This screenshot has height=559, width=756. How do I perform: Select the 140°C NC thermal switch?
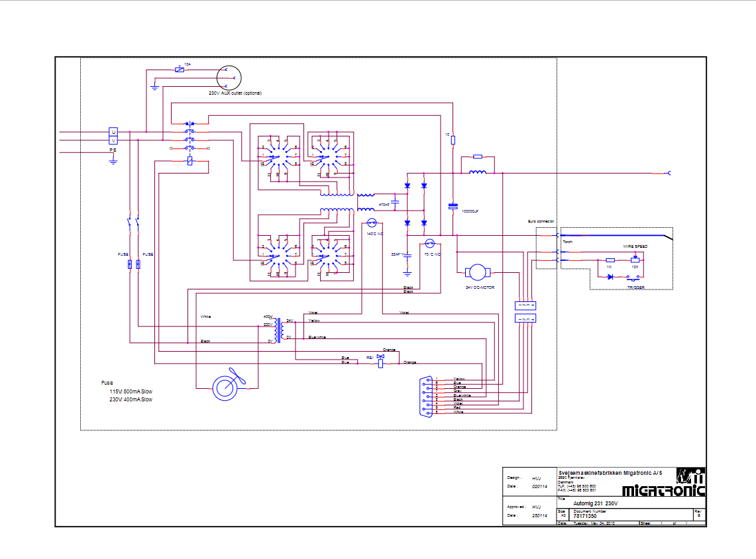tap(372, 223)
